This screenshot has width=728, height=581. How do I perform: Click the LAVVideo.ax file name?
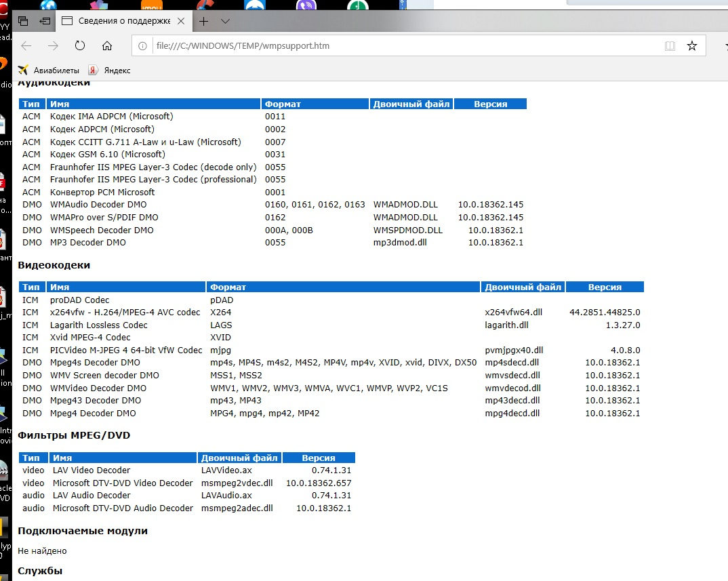coord(226,470)
